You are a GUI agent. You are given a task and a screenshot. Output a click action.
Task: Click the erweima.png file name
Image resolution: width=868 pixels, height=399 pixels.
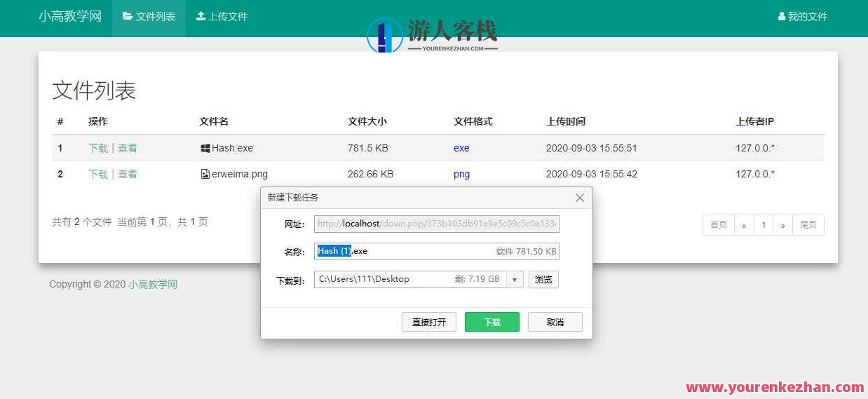click(x=240, y=174)
